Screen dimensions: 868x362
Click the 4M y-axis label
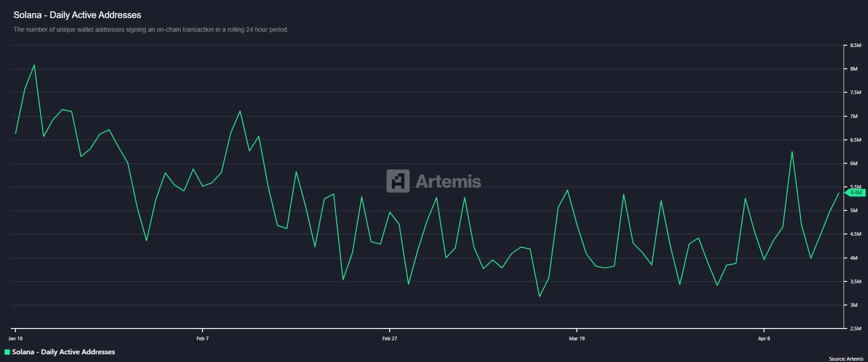(854, 258)
